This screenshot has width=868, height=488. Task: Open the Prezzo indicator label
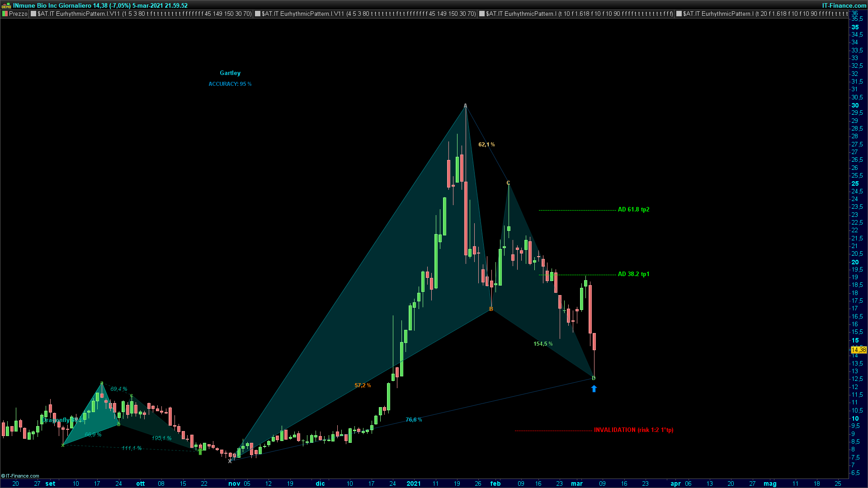point(18,14)
